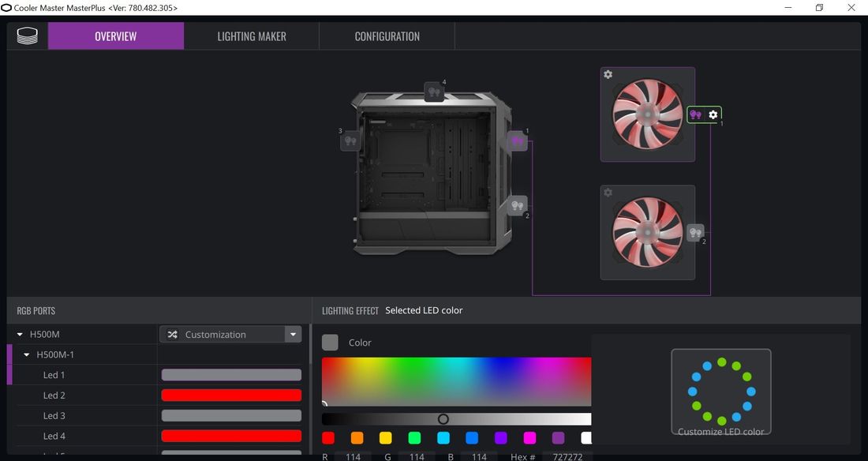Choose the red preset swatch
Screen dimensions: 868x461
[x=328, y=438]
